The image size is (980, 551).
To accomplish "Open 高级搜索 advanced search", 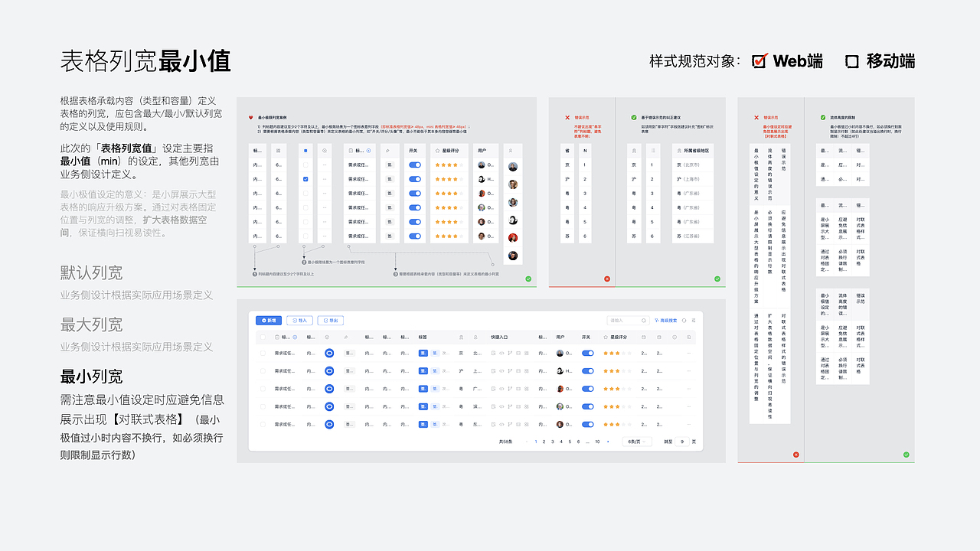I will pos(665,321).
